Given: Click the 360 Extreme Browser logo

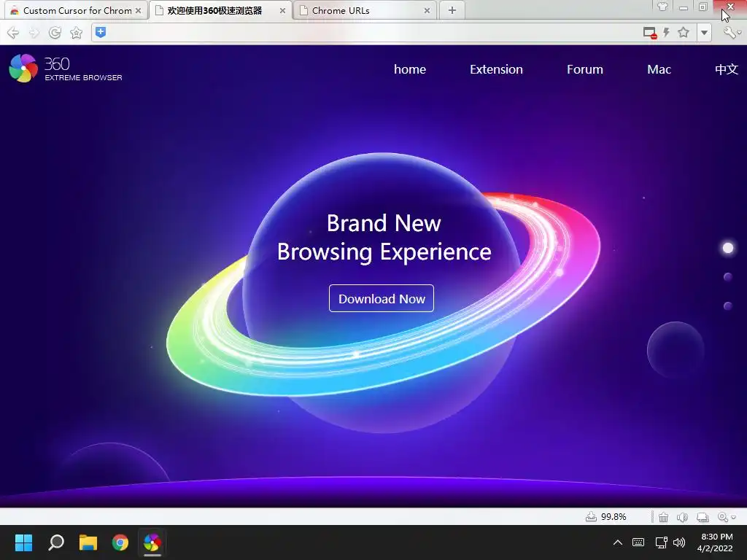Looking at the screenshot, I should (x=66, y=69).
